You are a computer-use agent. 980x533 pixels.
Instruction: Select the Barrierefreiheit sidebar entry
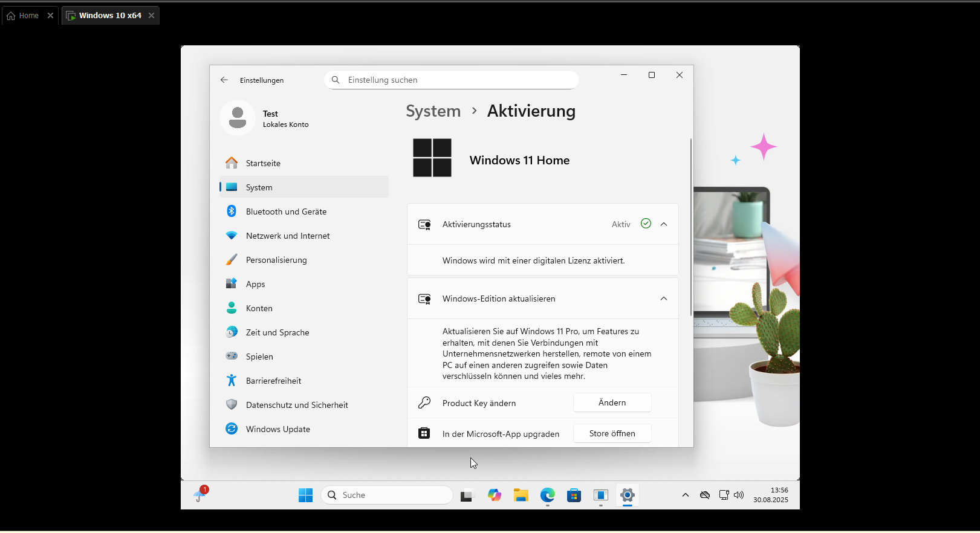pos(273,381)
